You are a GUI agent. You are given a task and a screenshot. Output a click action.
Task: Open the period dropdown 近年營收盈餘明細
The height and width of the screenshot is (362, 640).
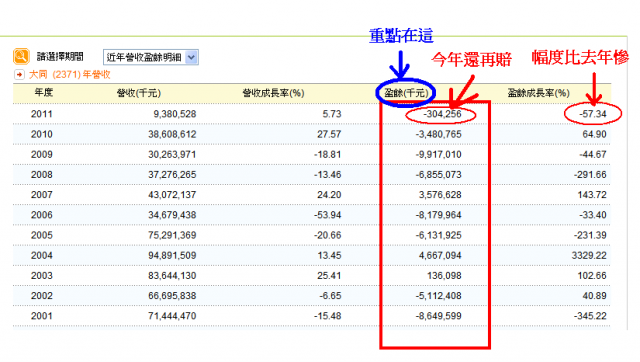tap(151, 57)
